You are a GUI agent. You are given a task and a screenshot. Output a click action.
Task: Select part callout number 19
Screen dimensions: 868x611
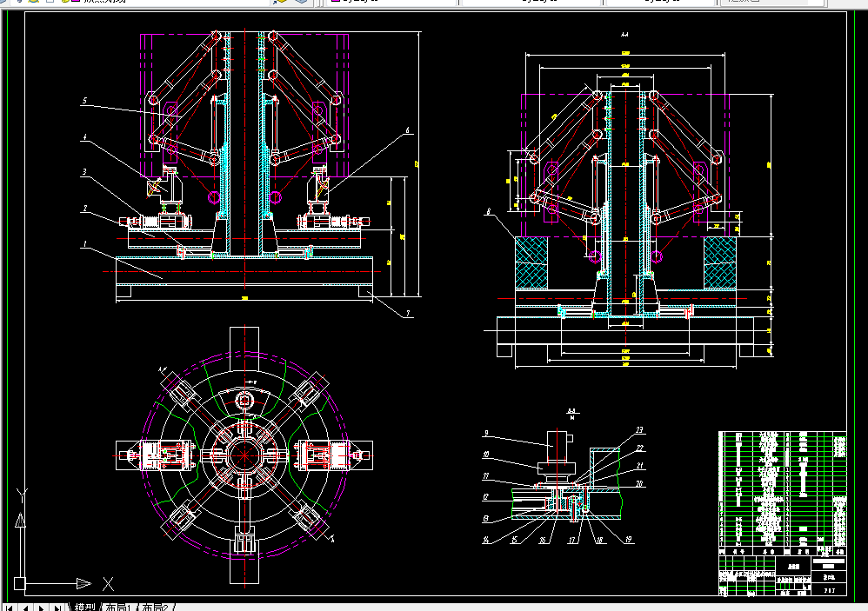tap(628, 539)
